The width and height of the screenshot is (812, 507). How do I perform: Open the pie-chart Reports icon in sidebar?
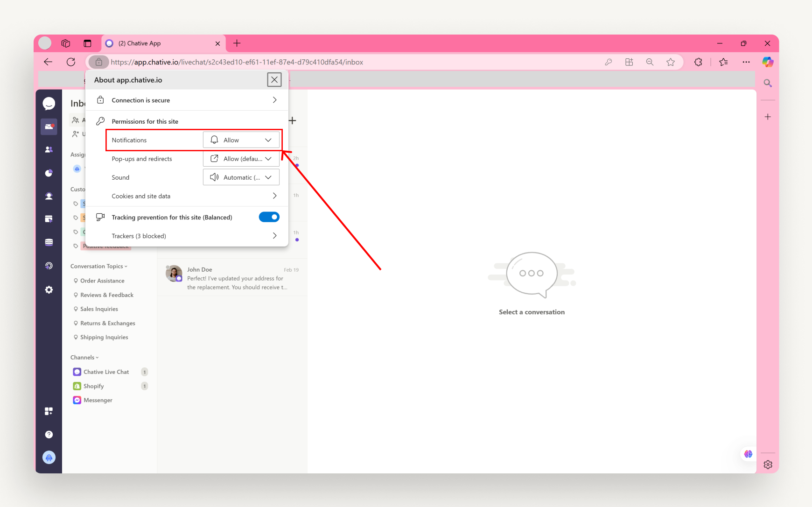click(x=49, y=173)
